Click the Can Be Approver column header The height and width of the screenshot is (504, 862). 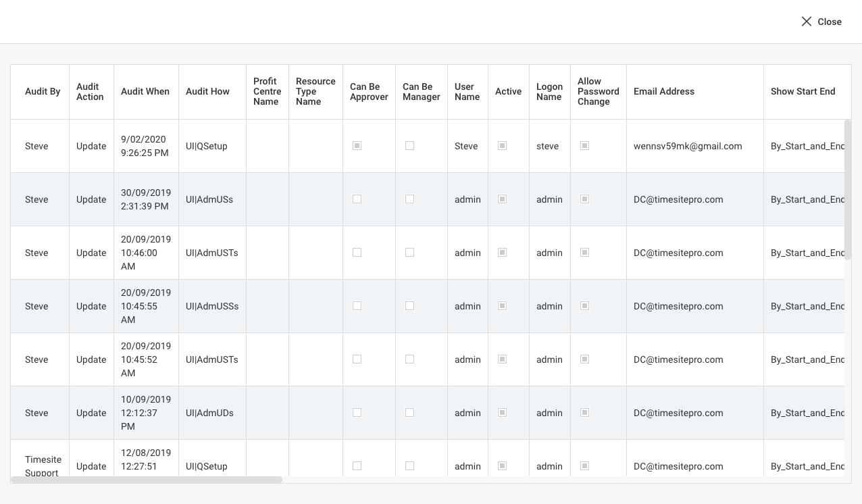tap(369, 91)
